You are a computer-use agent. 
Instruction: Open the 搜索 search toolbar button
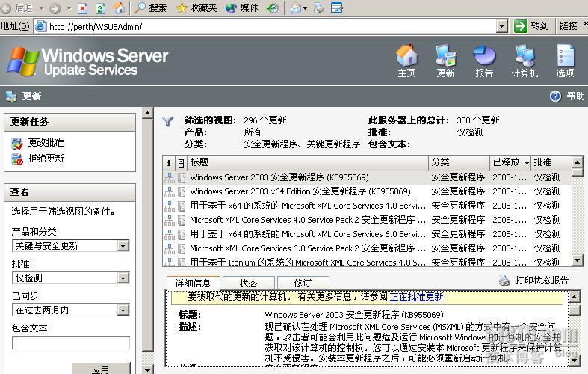click(151, 8)
